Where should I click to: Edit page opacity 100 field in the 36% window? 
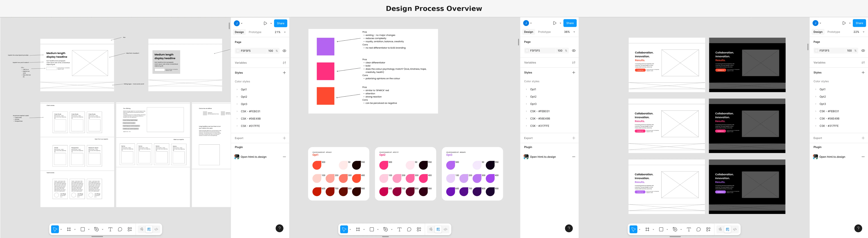click(x=560, y=51)
